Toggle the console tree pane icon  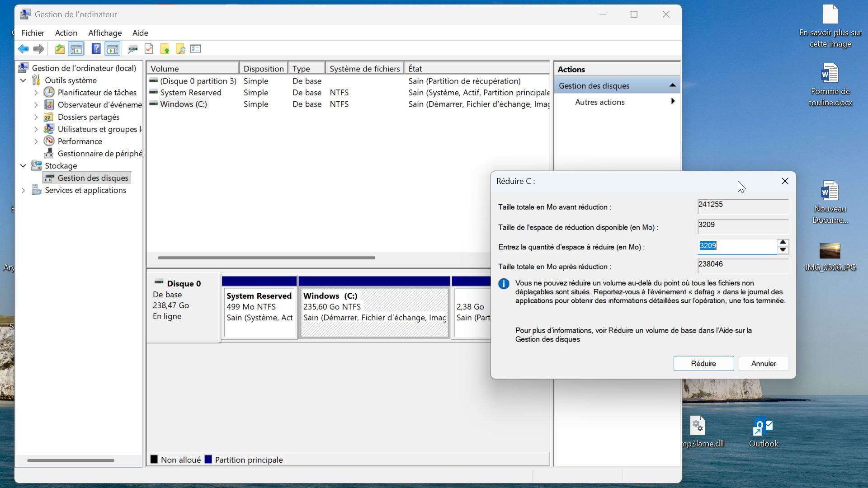[76, 49]
